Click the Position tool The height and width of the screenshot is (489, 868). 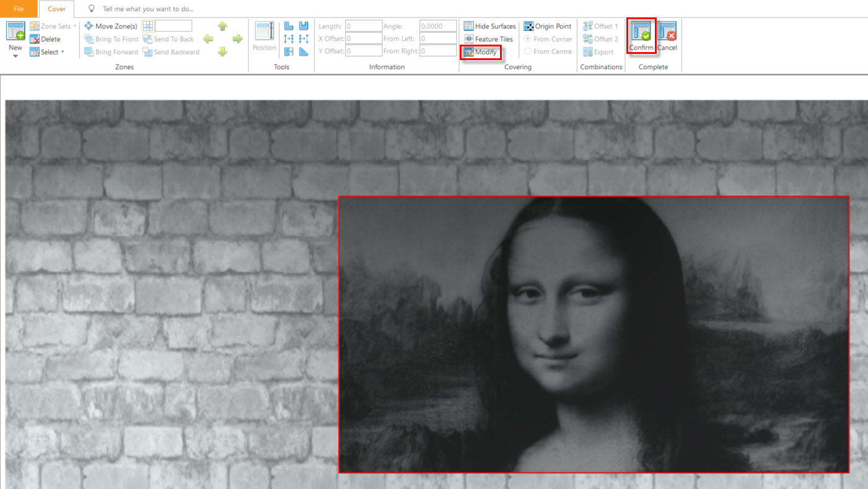click(x=265, y=37)
